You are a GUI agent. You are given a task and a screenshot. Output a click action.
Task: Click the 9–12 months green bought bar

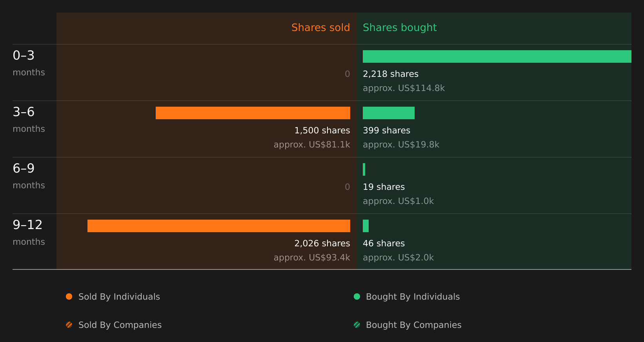click(x=366, y=226)
